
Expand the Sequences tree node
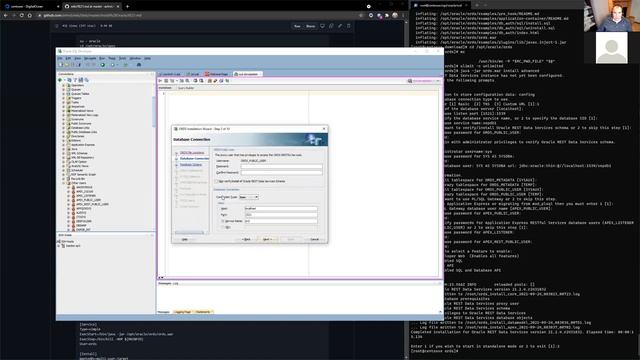[64, 107]
